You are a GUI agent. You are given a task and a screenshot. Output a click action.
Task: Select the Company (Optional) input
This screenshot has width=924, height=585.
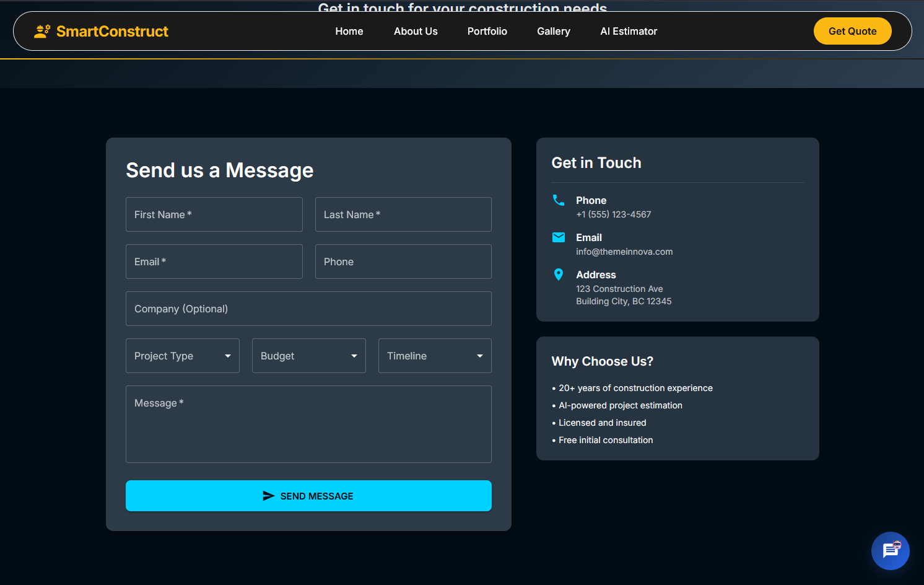[308, 309]
